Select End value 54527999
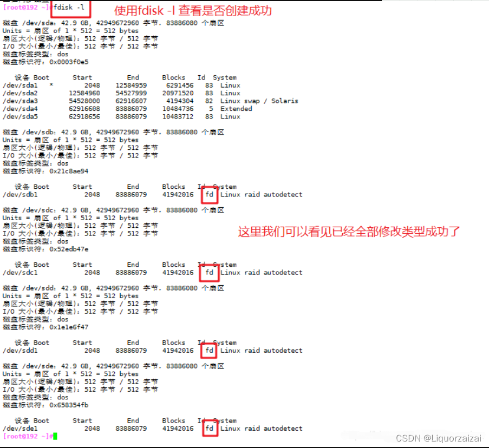Screen dimensions: 489x448 point(131,93)
